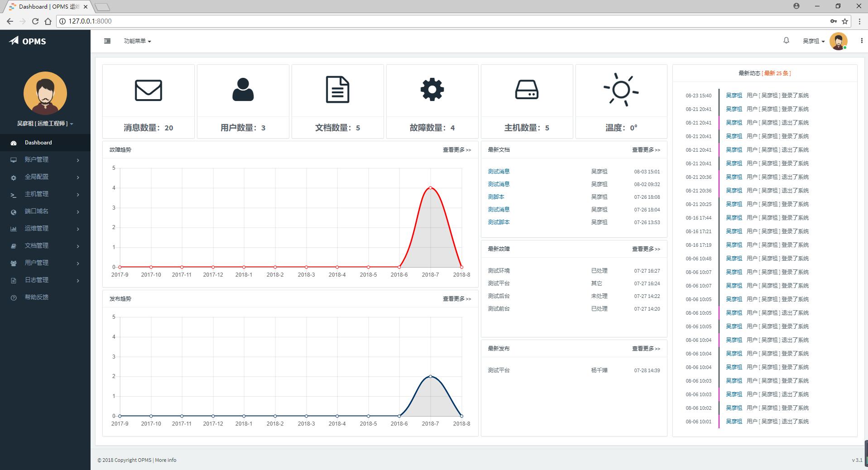Open the vertical three-dot menu in the app header
Screen dimensions: 868x470
861,41
